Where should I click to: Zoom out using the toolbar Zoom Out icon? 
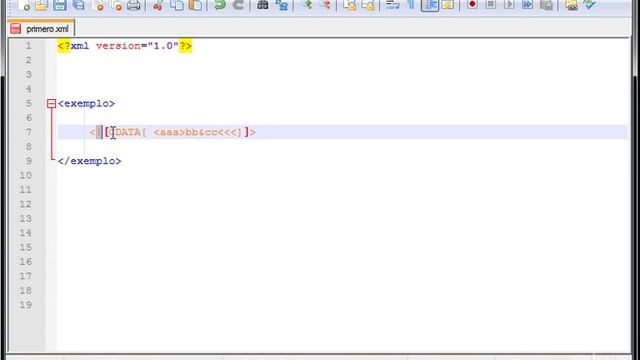coord(326,5)
